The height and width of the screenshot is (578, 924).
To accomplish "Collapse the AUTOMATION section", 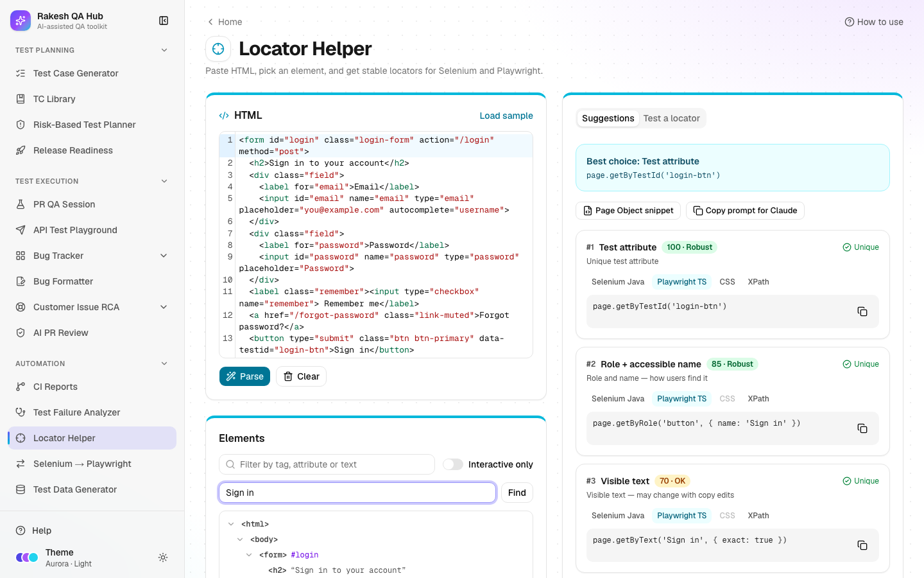I will pyautogui.click(x=164, y=363).
